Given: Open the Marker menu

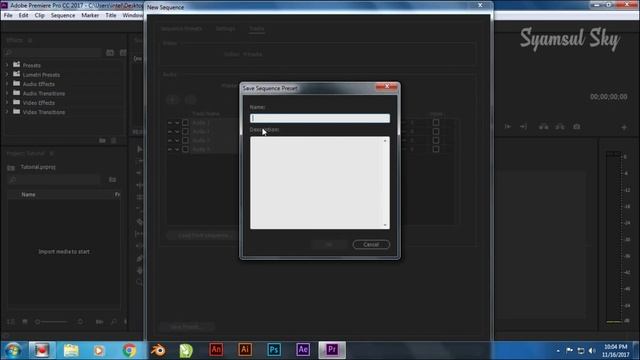Looking at the screenshot, I should pos(90,16).
